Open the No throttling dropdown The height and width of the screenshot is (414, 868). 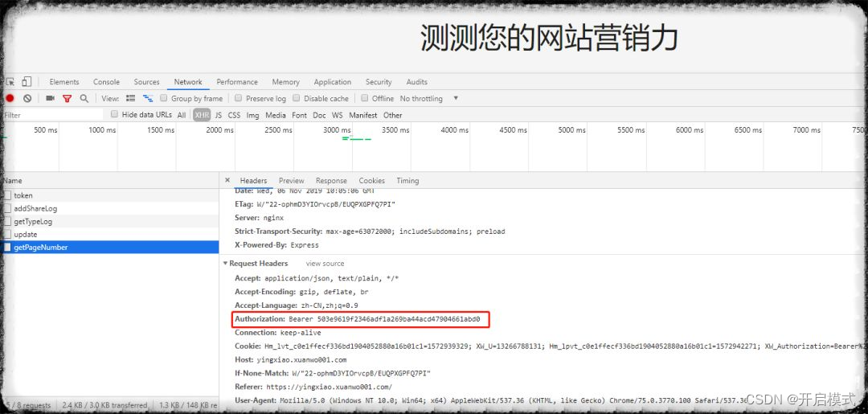click(429, 99)
